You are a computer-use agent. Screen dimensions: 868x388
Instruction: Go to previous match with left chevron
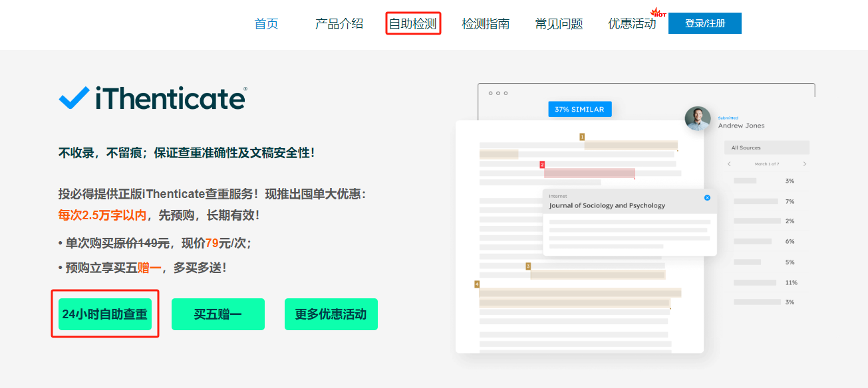pyautogui.click(x=729, y=163)
